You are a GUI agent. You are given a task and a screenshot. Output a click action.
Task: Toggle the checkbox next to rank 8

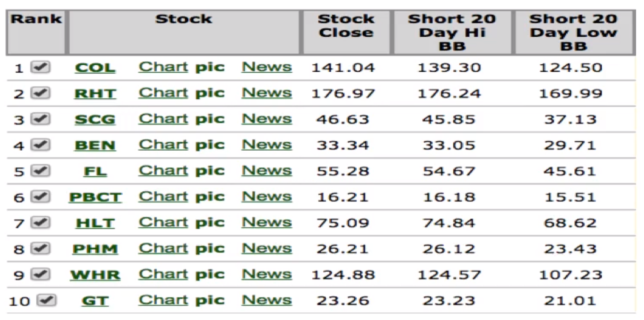pyautogui.click(x=40, y=249)
